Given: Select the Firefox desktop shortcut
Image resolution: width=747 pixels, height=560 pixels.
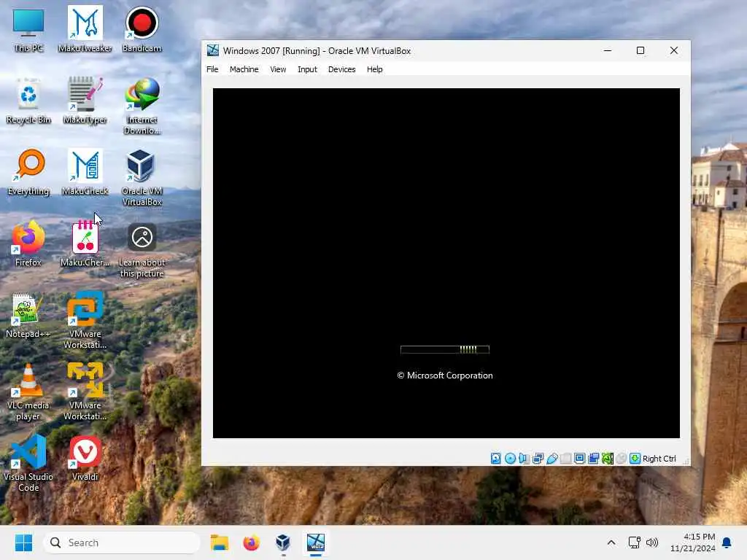Looking at the screenshot, I should point(28,244).
